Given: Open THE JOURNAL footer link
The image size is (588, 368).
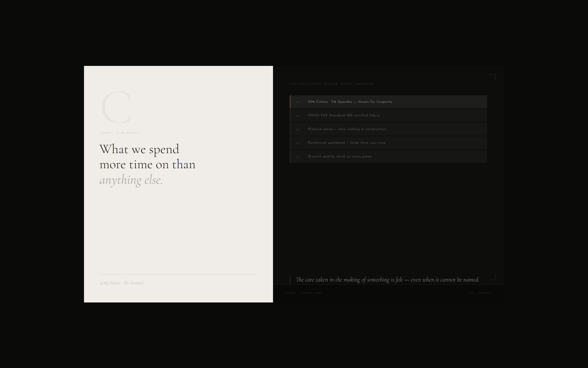Looking at the screenshot, I should click(480, 293).
